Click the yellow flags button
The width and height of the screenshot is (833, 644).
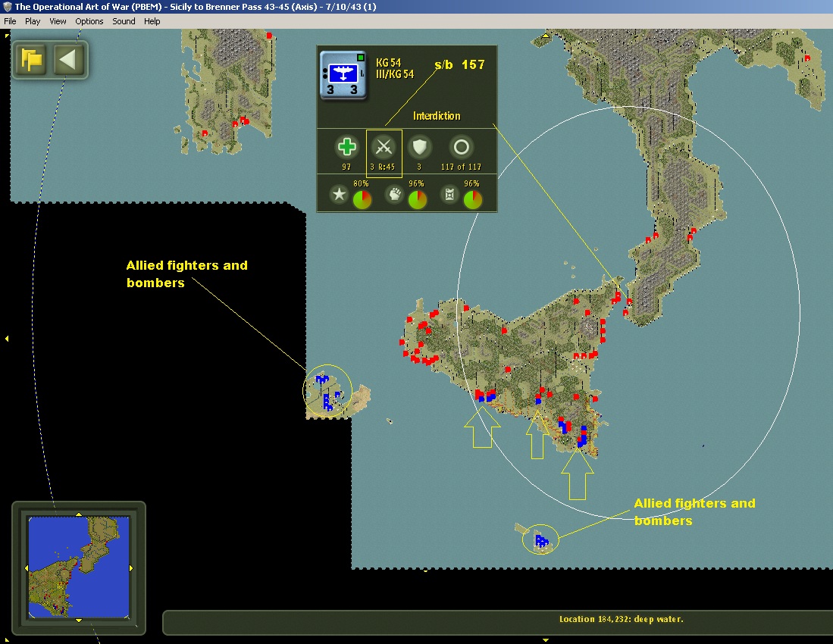point(31,59)
